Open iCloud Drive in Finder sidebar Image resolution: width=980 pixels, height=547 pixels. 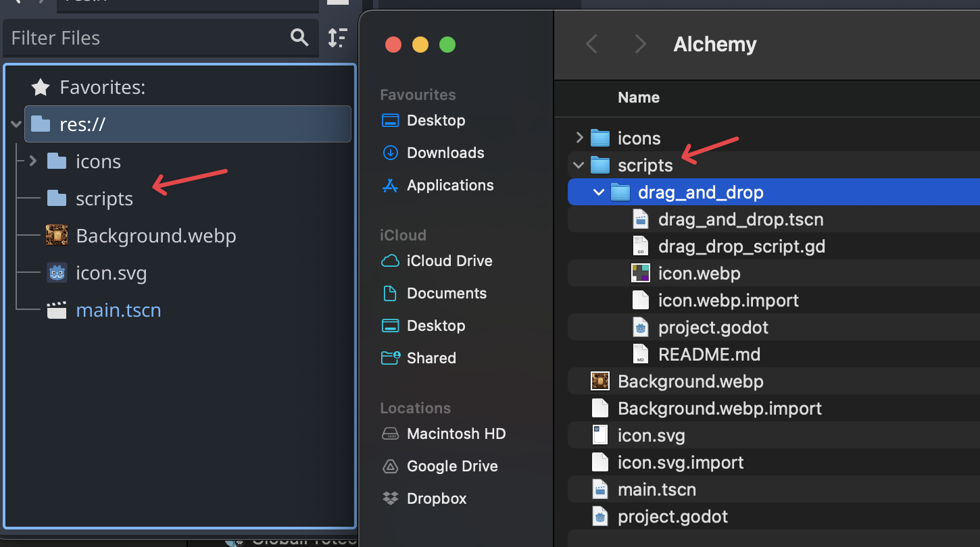click(x=449, y=261)
